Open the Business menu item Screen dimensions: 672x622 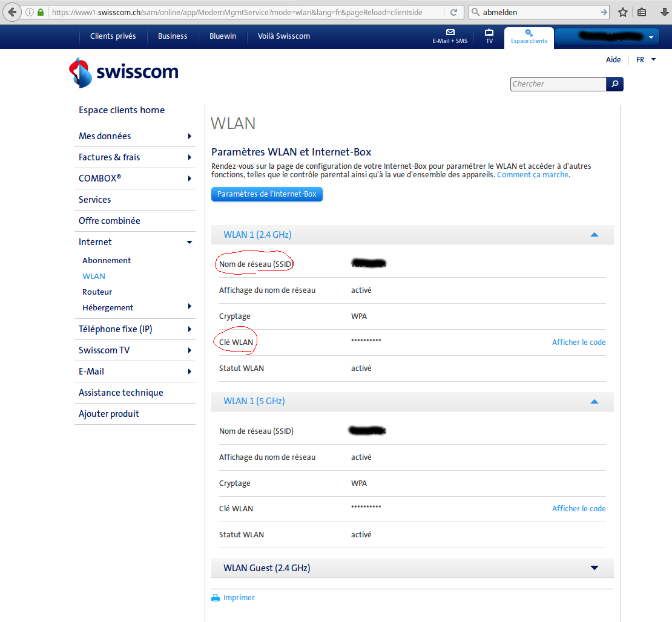tap(173, 36)
